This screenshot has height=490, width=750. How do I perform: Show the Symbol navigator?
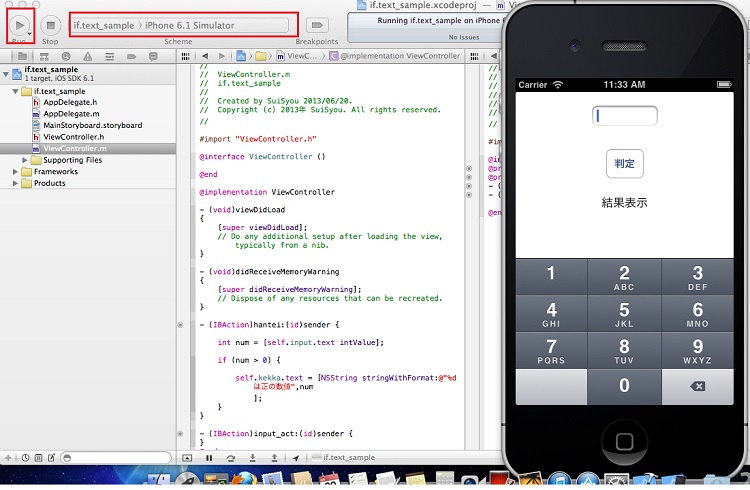tap(44, 56)
